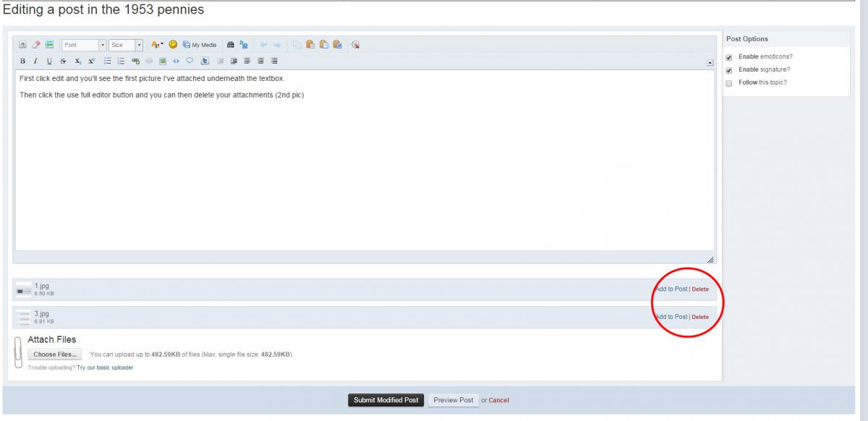
Task: Toggle bold formatting in the editor
Action: click(x=22, y=61)
